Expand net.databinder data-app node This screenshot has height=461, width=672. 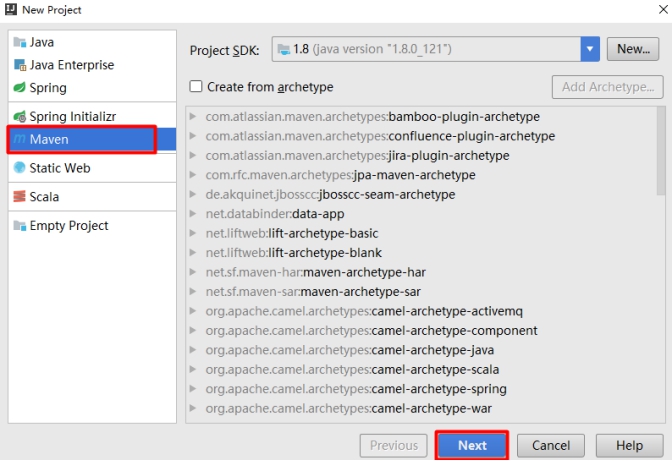193,213
